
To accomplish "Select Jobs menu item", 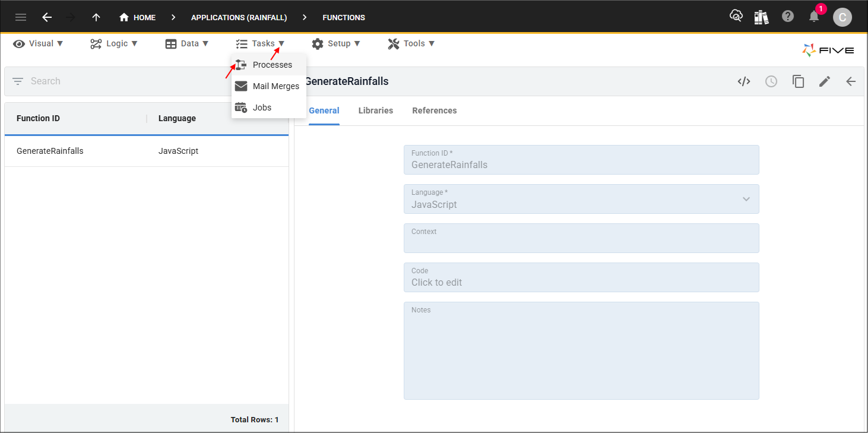I will point(269,108).
